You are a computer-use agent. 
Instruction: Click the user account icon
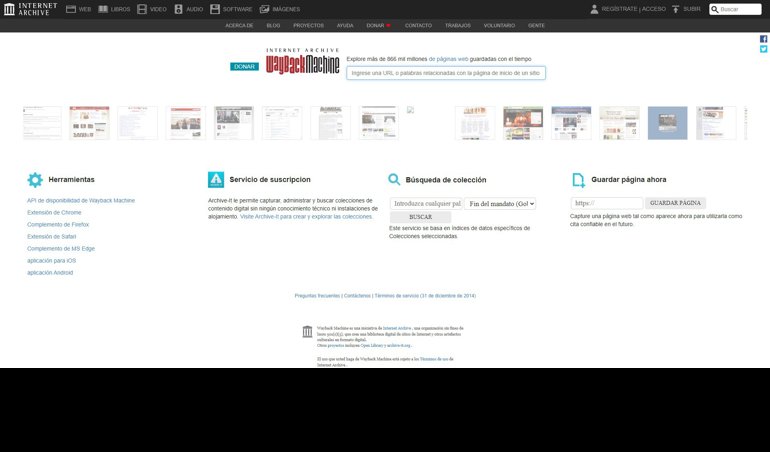pyautogui.click(x=594, y=9)
